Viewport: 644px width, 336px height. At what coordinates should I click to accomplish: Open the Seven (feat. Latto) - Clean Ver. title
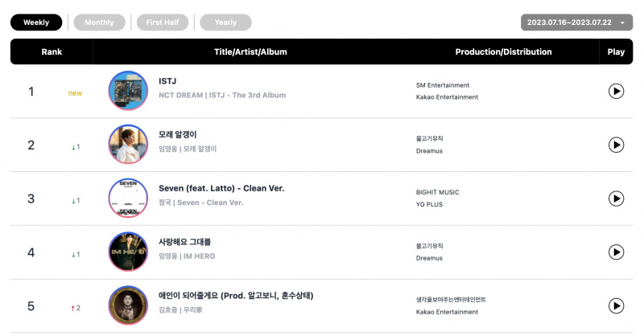point(221,188)
